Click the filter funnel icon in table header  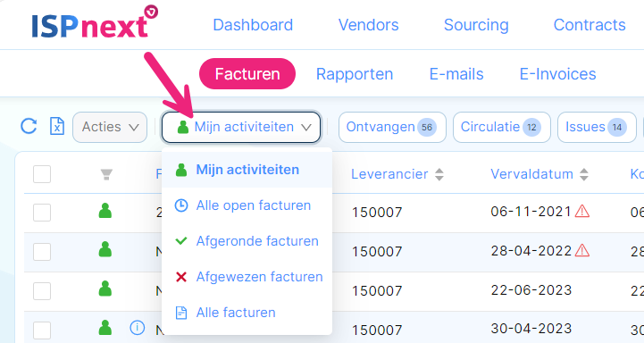106,174
